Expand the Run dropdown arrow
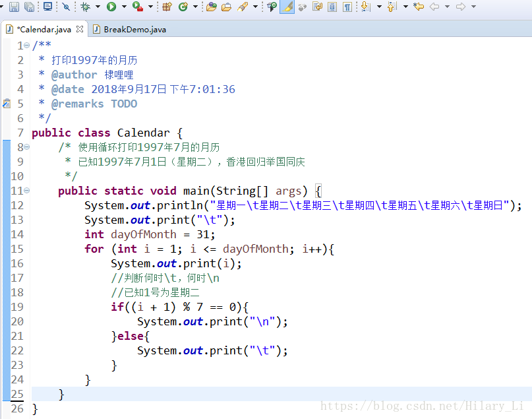Viewport: 532px width, 419px height. [x=124, y=7]
